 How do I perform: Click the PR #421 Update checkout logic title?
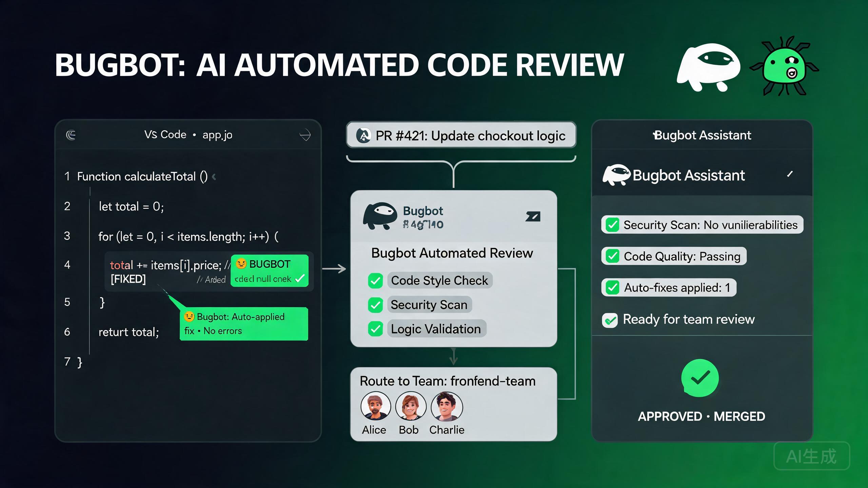pos(470,136)
